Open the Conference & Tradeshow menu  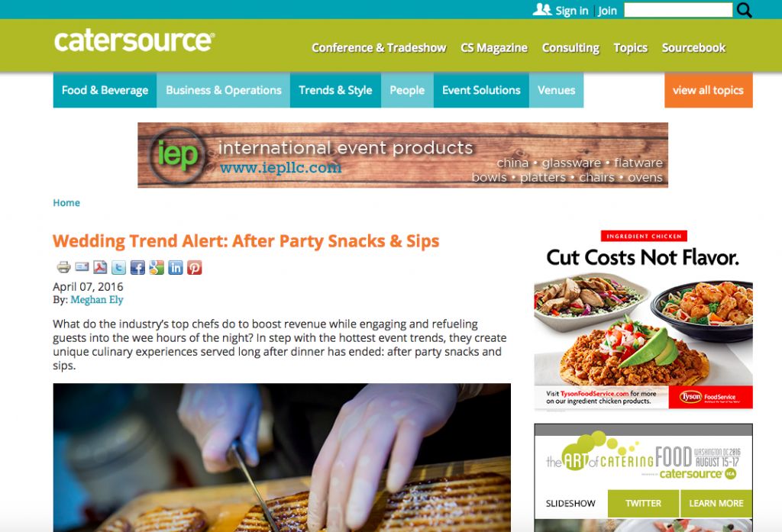pyautogui.click(x=379, y=48)
